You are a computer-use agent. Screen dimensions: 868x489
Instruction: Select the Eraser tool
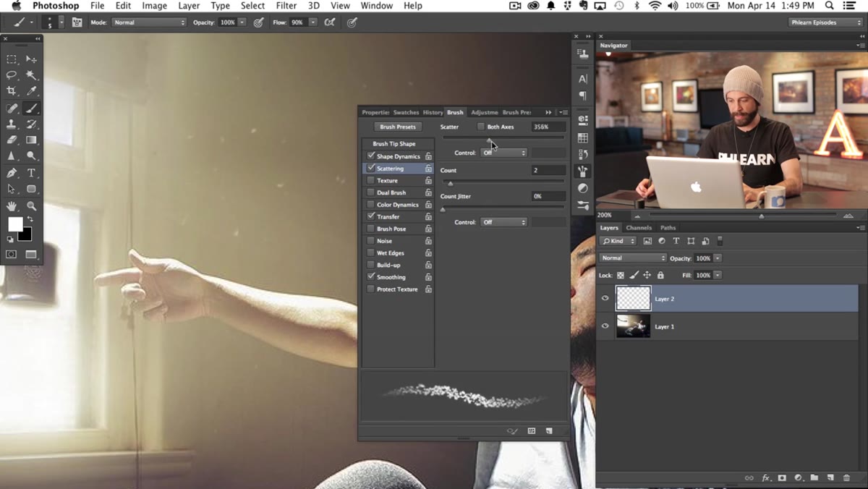click(x=12, y=140)
